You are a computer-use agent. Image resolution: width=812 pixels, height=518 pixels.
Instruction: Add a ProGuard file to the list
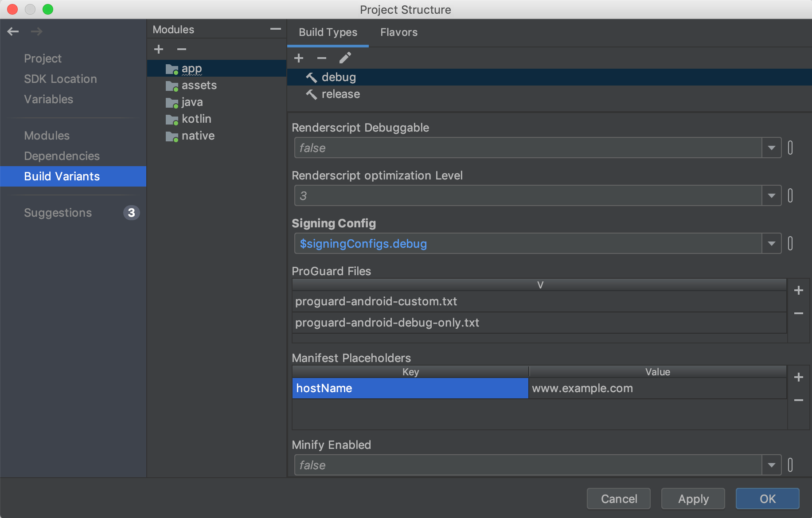(x=798, y=290)
